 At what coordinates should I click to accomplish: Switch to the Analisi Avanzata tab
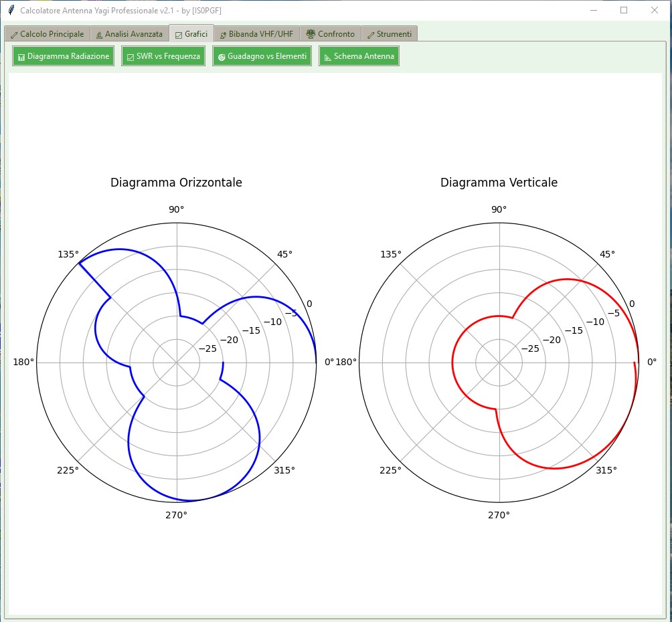tap(129, 34)
